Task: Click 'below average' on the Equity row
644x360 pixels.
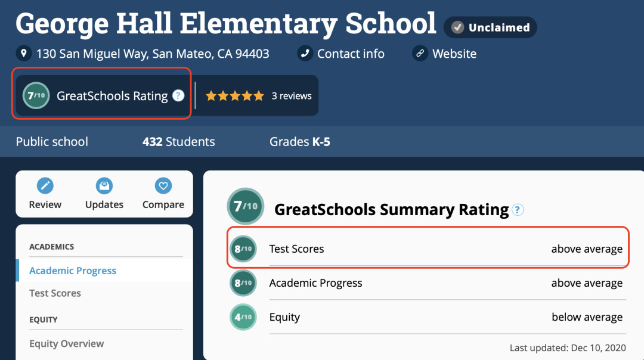Action: pyautogui.click(x=587, y=317)
